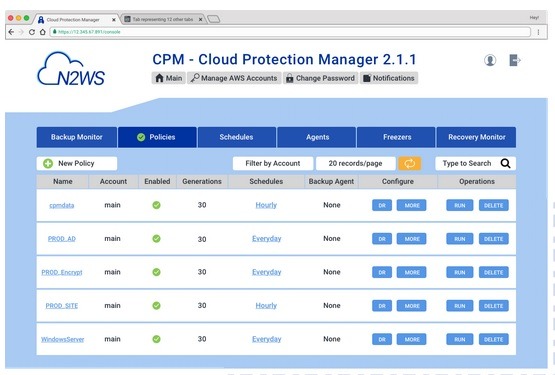
Task: Toggle the enabled checkmark for cpmdata policy
Action: [156, 205]
